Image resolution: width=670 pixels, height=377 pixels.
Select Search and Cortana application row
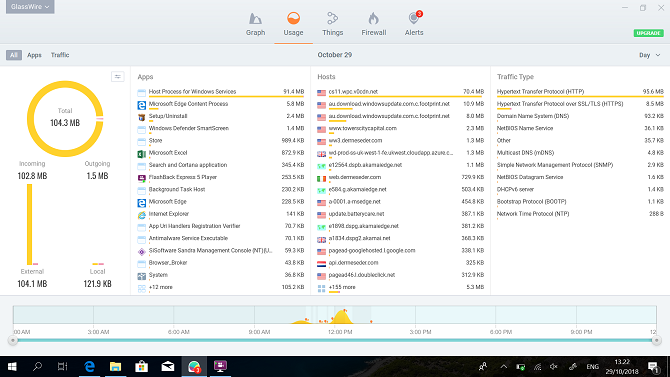tap(220, 165)
